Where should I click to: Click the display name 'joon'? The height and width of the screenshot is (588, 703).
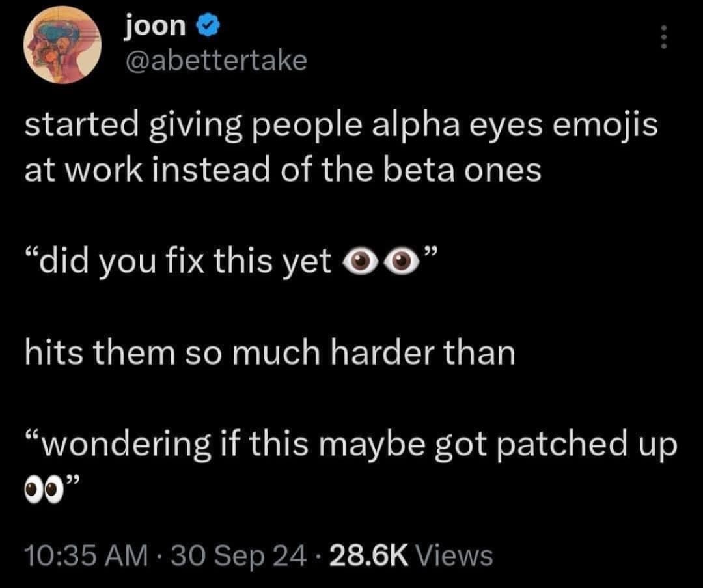click(x=155, y=25)
